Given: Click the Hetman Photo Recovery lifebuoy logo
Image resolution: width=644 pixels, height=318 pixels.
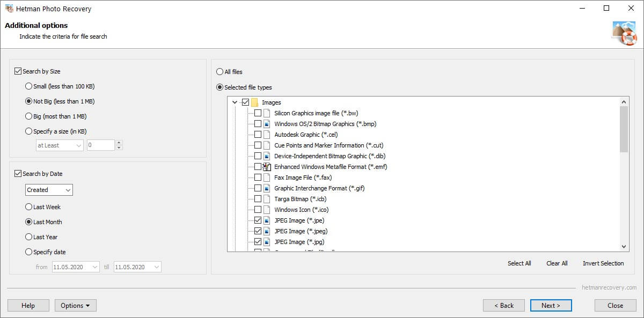Looking at the screenshot, I should click(x=624, y=33).
